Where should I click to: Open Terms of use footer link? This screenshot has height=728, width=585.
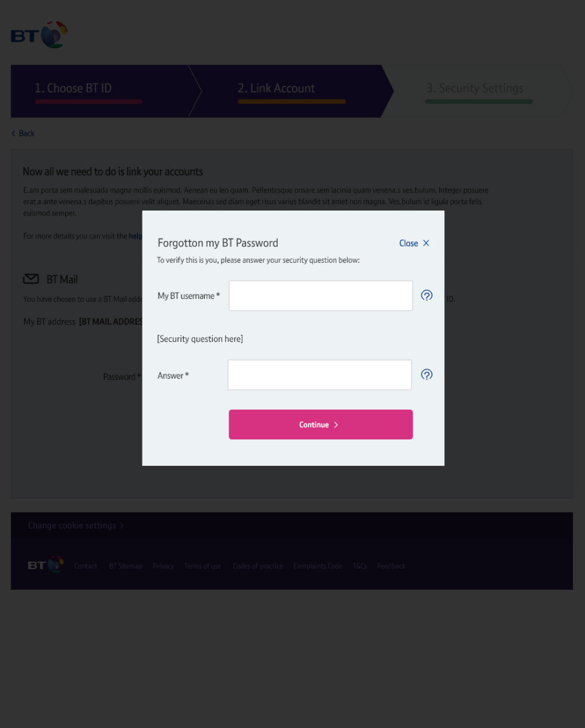(202, 566)
